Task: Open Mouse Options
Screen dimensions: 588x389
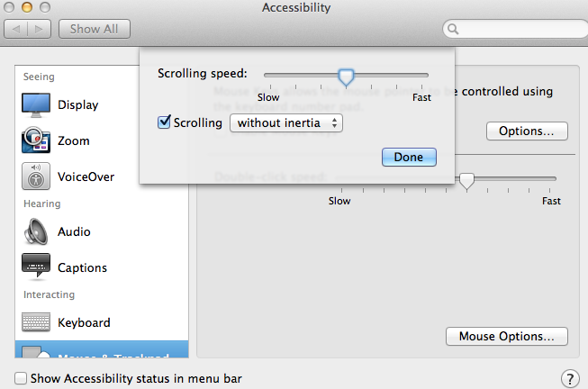Action: [507, 337]
